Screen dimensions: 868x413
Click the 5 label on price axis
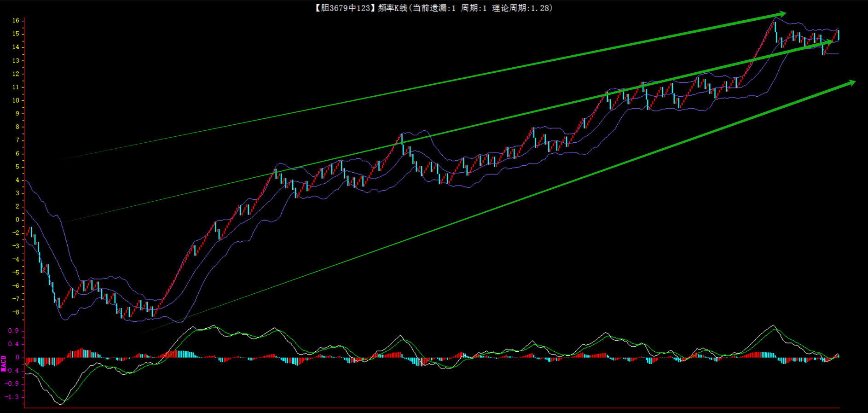coord(17,167)
